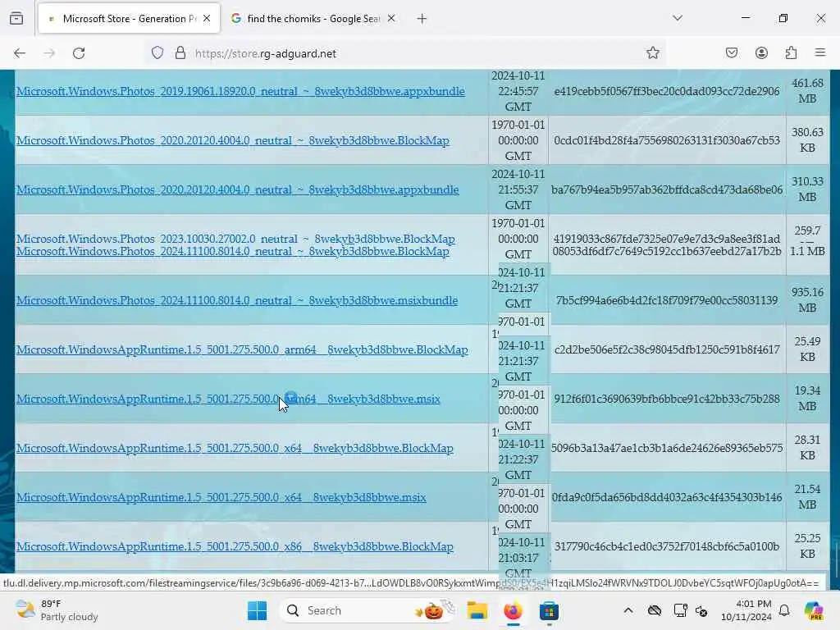The width and height of the screenshot is (840, 630).
Task: Switch to the find the chomiks tab
Action: click(313, 19)
